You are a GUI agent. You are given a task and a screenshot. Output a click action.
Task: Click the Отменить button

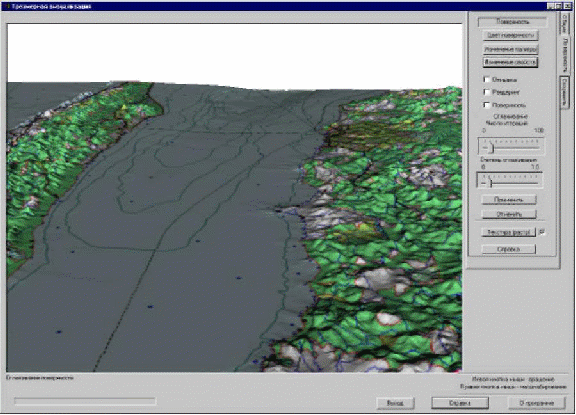509,214
